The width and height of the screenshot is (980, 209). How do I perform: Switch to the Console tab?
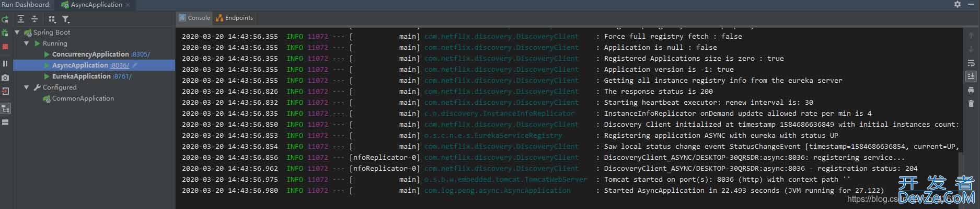pos(194,18)
